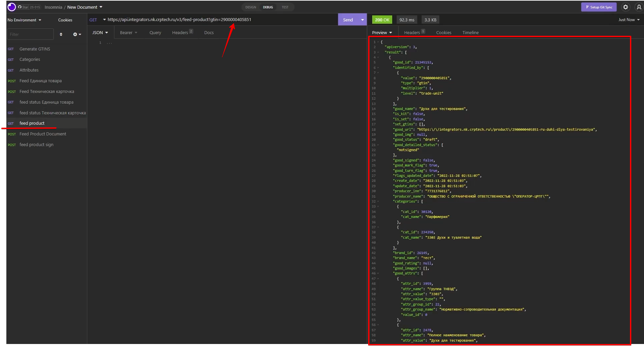
Task: Select Feed Product Document request
Action: (x=47, y=134)
